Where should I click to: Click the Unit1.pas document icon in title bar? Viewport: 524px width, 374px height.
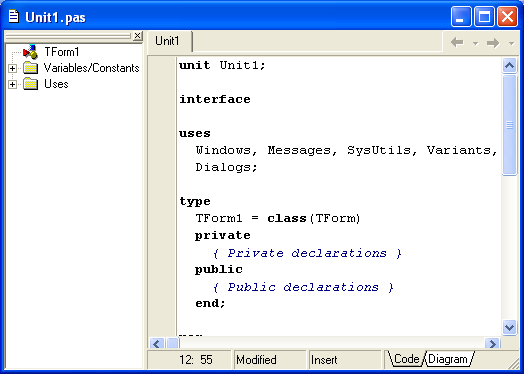point(14,16)
